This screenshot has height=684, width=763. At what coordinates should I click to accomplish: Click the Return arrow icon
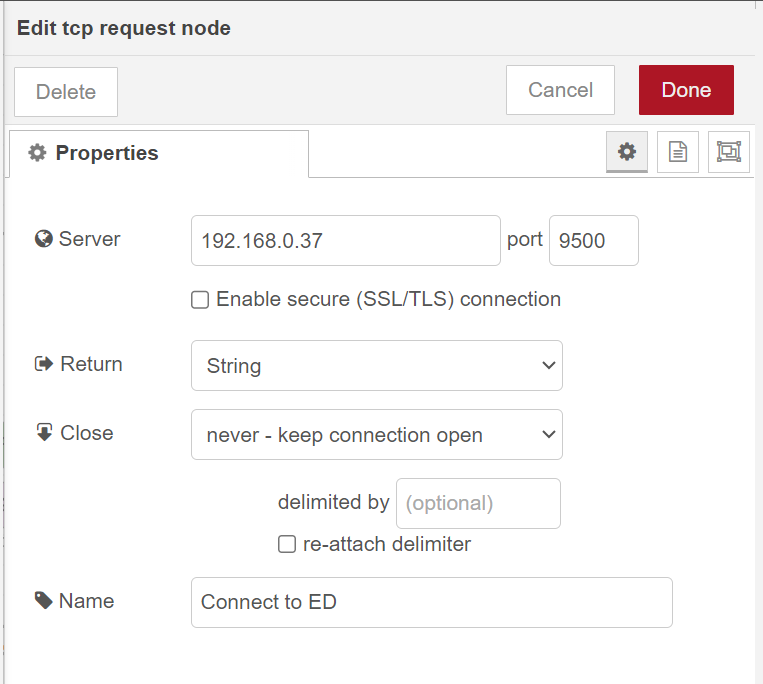[43, 364]
